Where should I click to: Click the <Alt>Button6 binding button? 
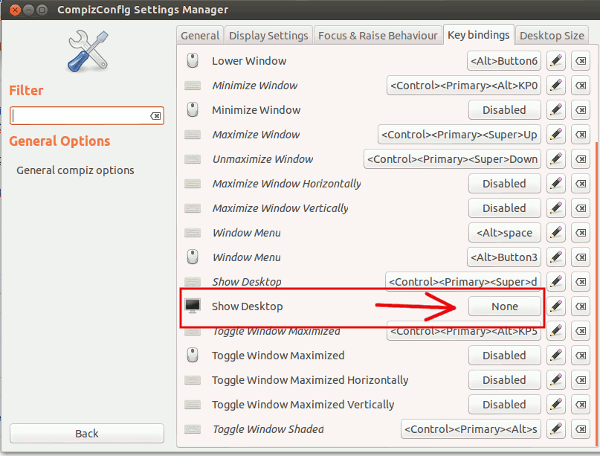coord(504,61)
